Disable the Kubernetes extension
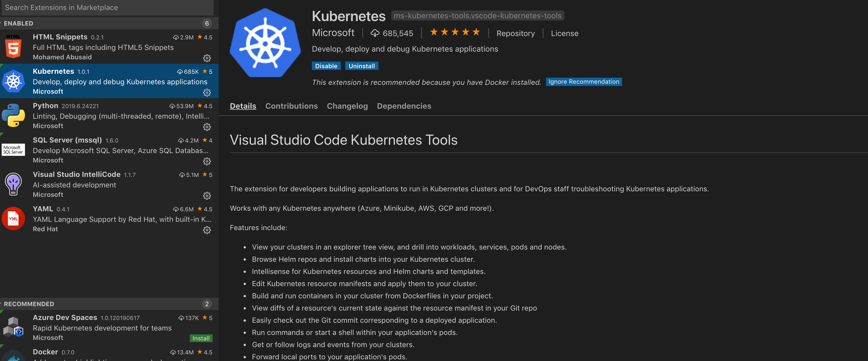This screenshot has width=868, height=361. [x=326, y=66]
